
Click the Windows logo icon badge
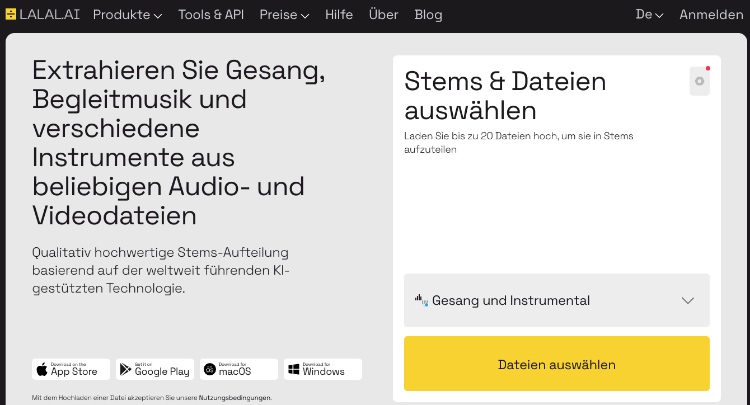coord(294,369)
